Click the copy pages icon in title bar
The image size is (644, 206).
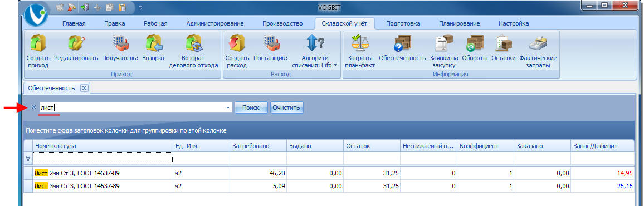[x=109, y=7]
